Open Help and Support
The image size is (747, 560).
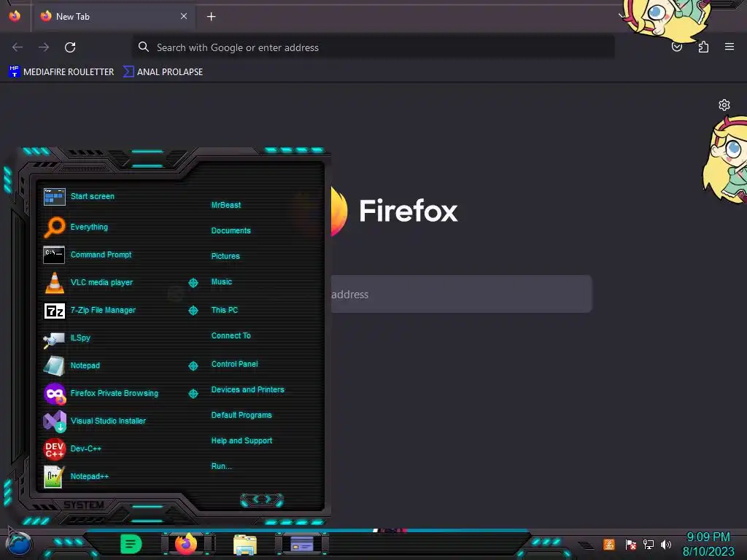click(x=241, y=441)
